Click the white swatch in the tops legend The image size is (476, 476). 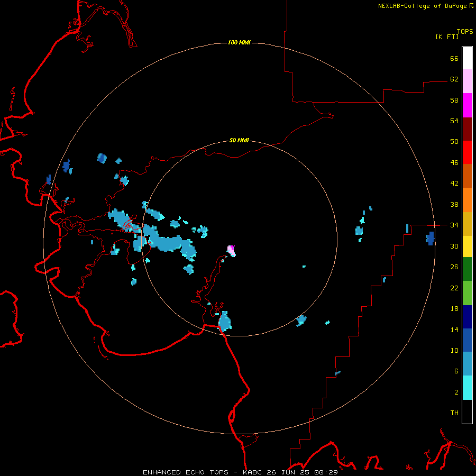(x=467, y=58)
